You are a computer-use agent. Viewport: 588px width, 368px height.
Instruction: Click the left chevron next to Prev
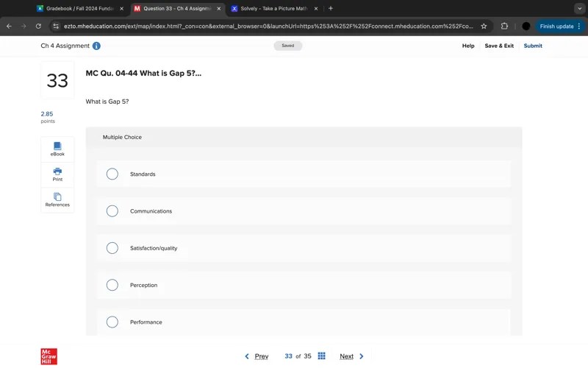pyautogui.click(x=247, y=356)
